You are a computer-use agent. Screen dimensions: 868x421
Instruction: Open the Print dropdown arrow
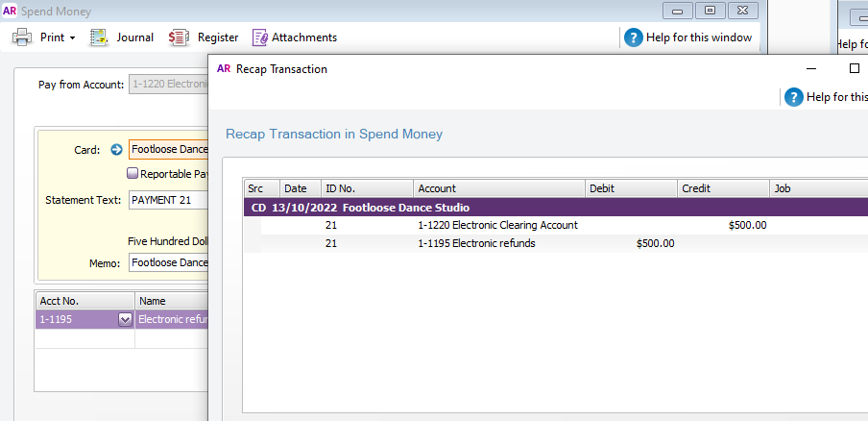click(72, 38)
